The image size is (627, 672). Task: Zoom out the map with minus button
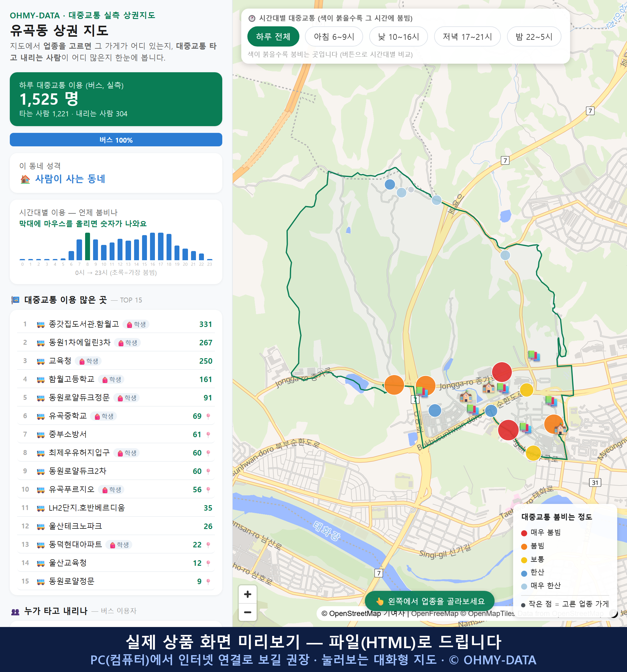point(247,612)
